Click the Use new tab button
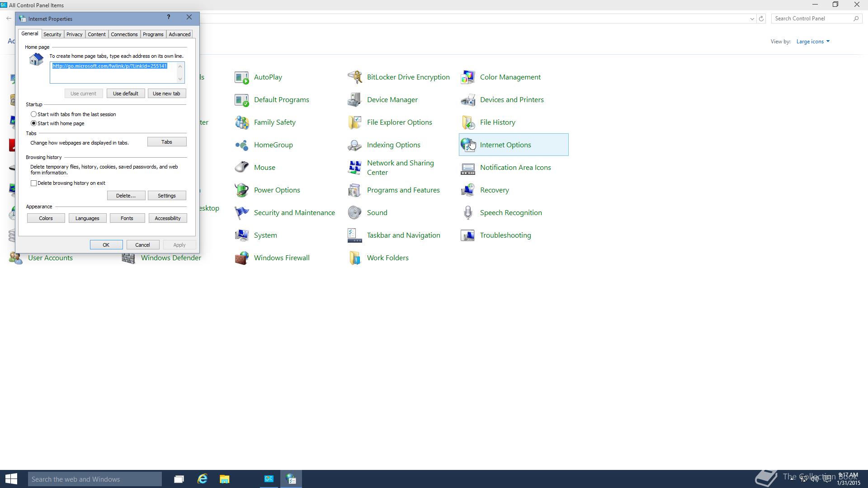868x488 pixels. (x=166, y=94)
